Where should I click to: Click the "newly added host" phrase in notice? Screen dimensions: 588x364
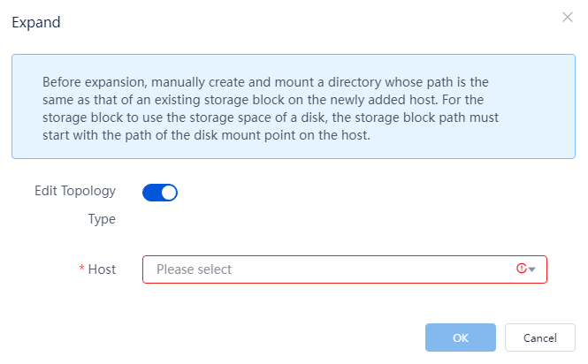tap(389, 100)
